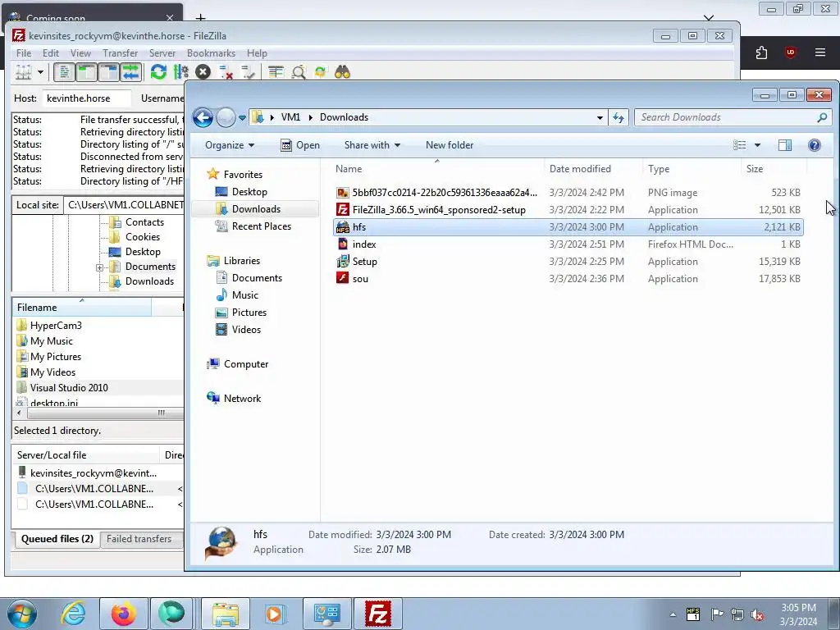Select the hfs application file
This screenshot has height=630, width=840.
click(568, 227)
